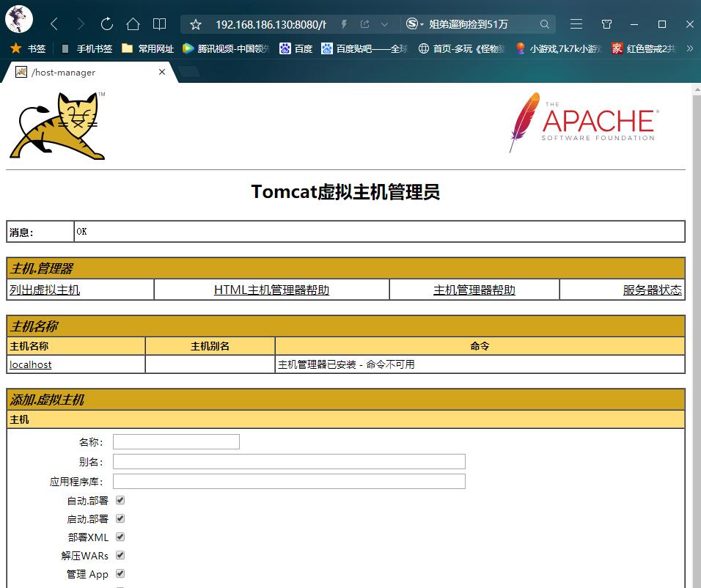
Task: Open 常用网址 bookmark folder
Action: [147, 48]
